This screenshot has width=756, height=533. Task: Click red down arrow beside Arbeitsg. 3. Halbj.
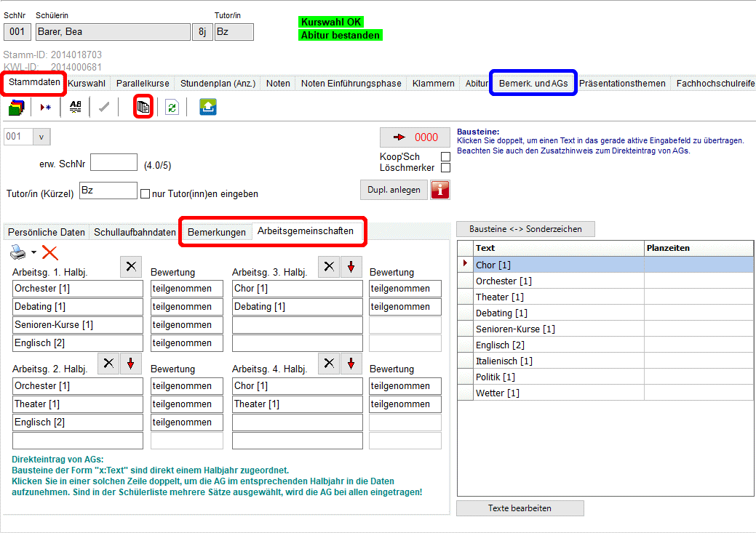pos(351,266)
